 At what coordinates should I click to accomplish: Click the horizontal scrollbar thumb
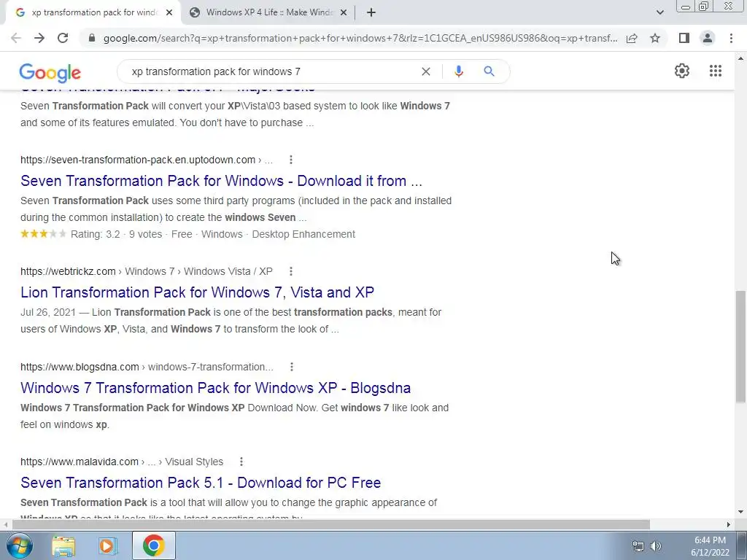pos(330,524)
